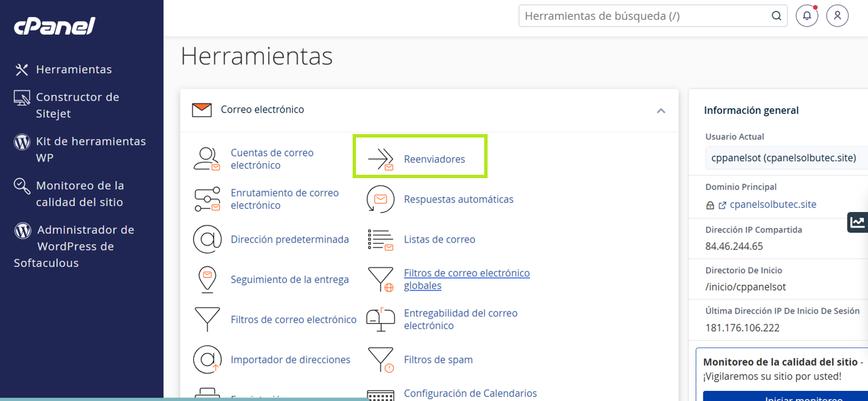This screenshot has height=401, width=868.
Task: Click the Entregabilidad del correo mailbox icon
Action: pos(380,319)
